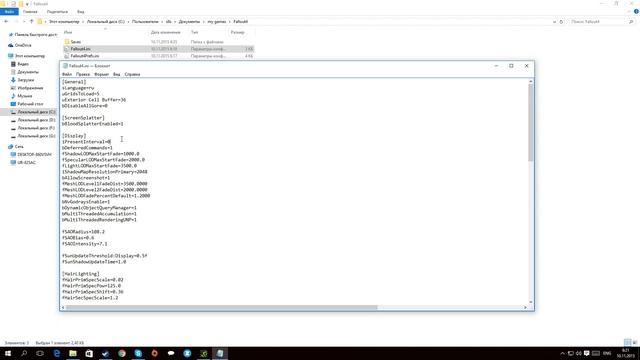
Task: Sort files by the Размер column
Action: pos(238,32)
